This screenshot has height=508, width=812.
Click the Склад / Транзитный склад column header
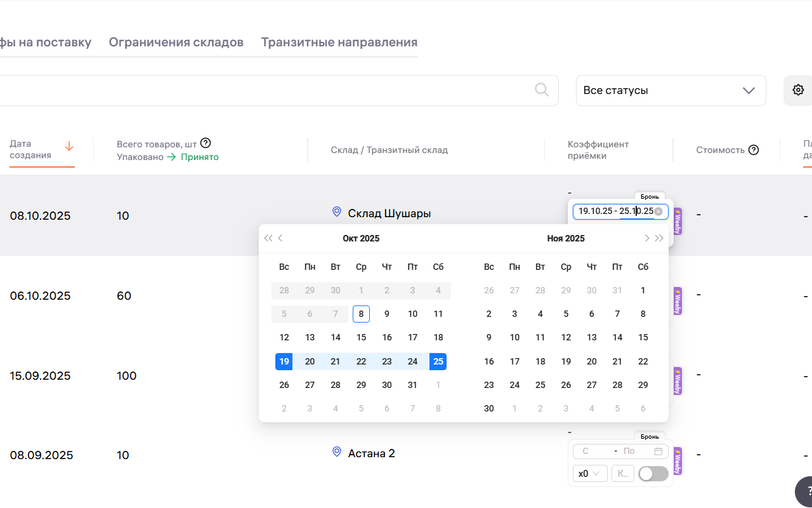click(x=389, y=150)
